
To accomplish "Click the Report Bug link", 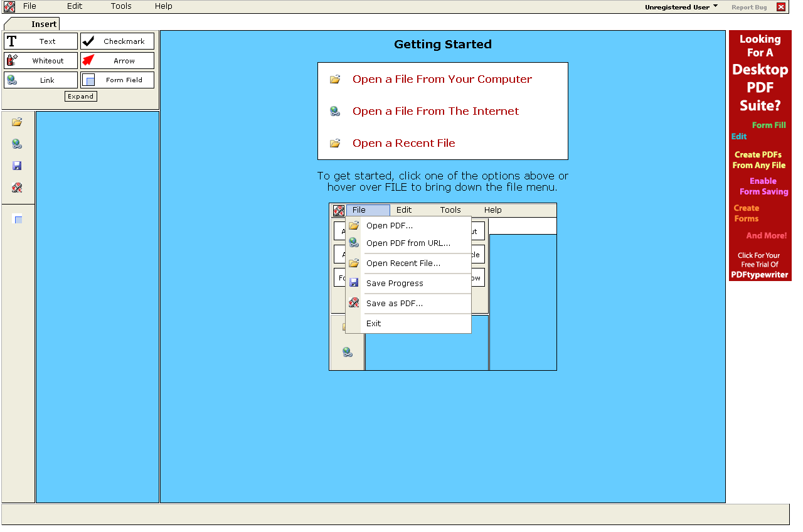I will coord(749,8).
